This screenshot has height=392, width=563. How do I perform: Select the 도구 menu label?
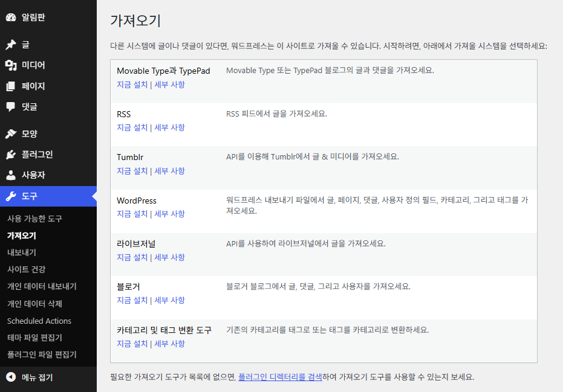pyautogui.click(x=30, y=196)
